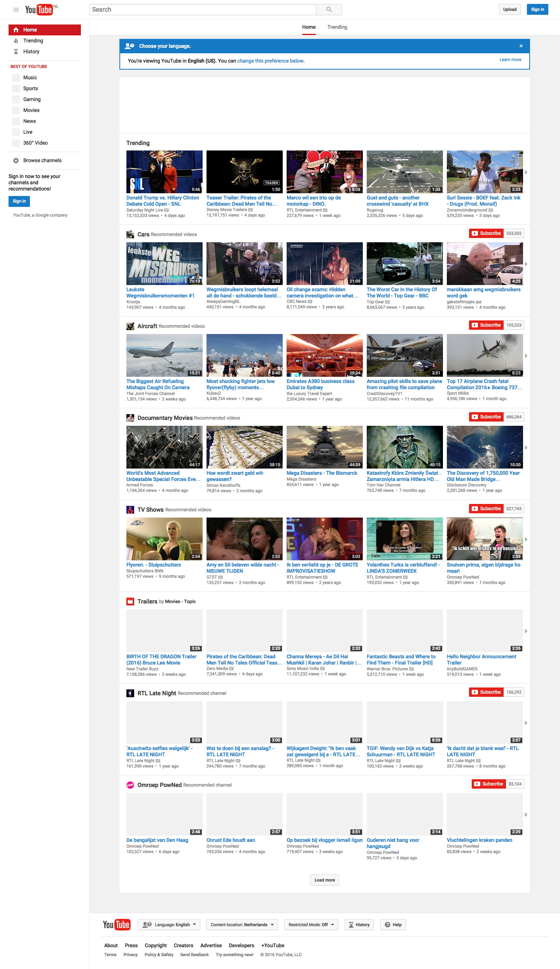
Task: Open Browse channels in sidebar
Action: (x=45, y=161)
